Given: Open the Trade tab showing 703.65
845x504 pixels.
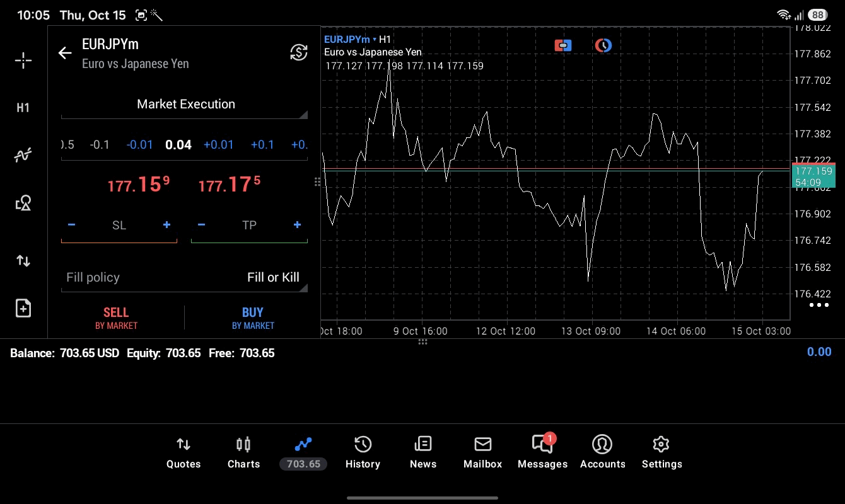Looking at the screenshot, I should (x=303, y=453).
